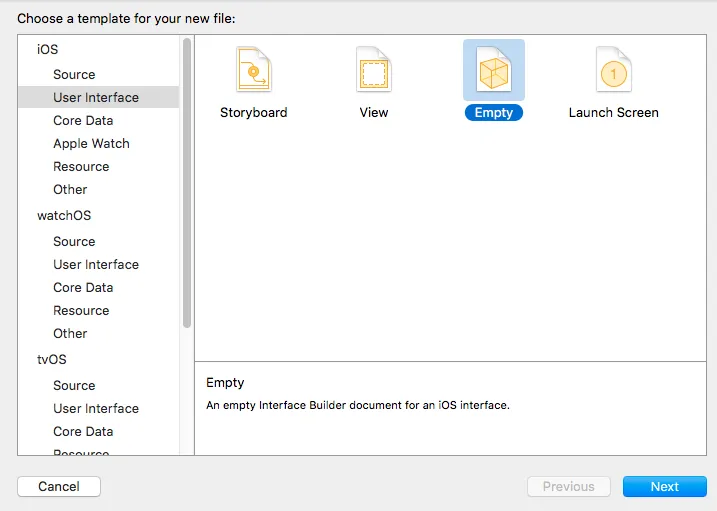Select Source under watchOS
The image size is (717, 511).
tap(74, 241)
